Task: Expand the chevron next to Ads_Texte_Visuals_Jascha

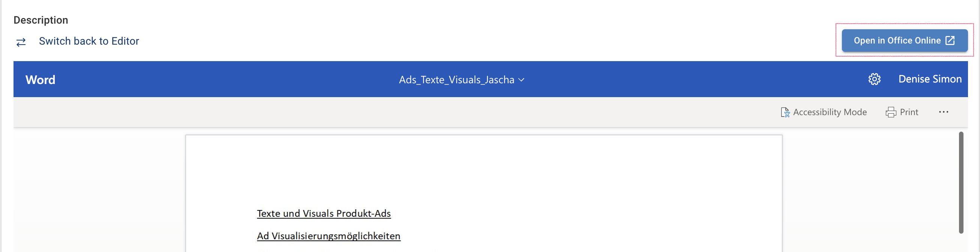Action: coord(522,80)
